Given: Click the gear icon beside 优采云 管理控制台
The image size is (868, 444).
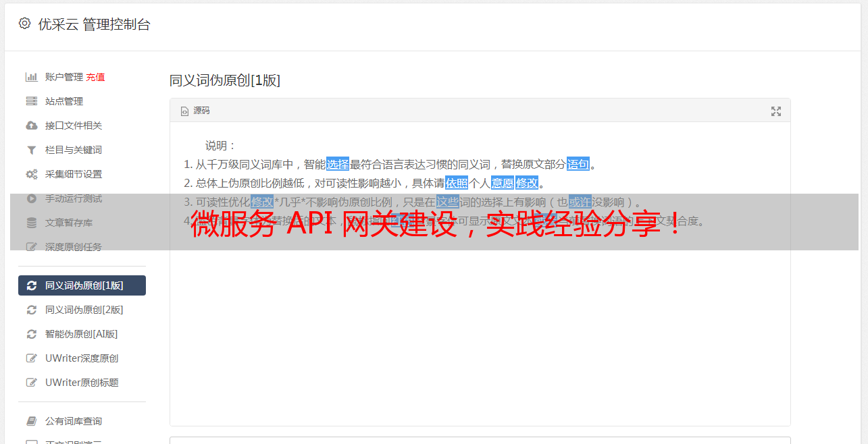Looking at the screenshot, I should point(25,24).
